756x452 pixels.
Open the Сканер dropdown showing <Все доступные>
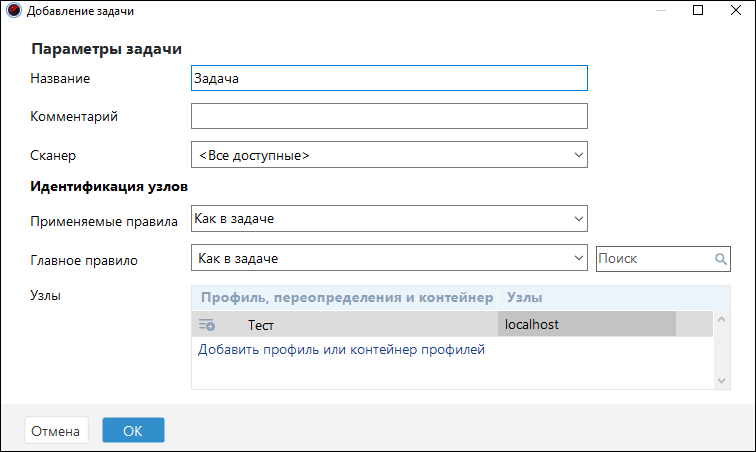(x=389, y=155)
